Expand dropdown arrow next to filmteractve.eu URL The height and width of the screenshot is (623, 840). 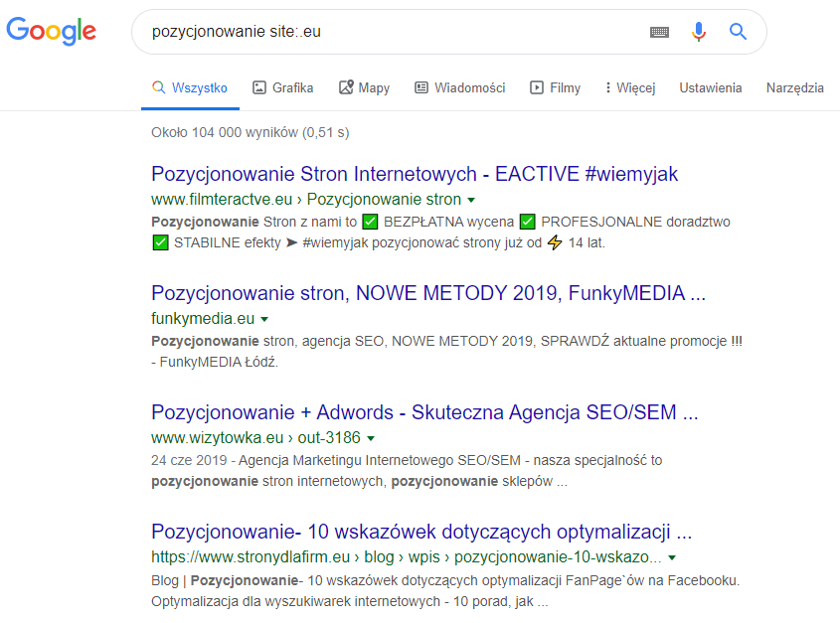pos(471,200)
